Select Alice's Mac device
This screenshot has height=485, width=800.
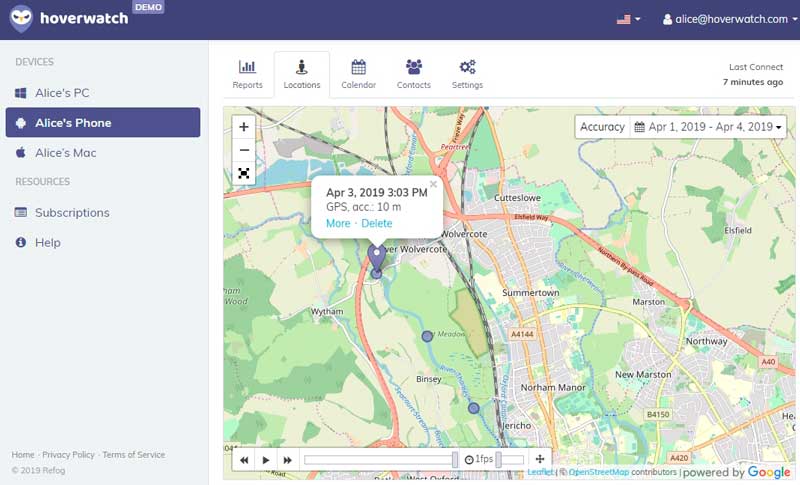(x=65, y=153)
